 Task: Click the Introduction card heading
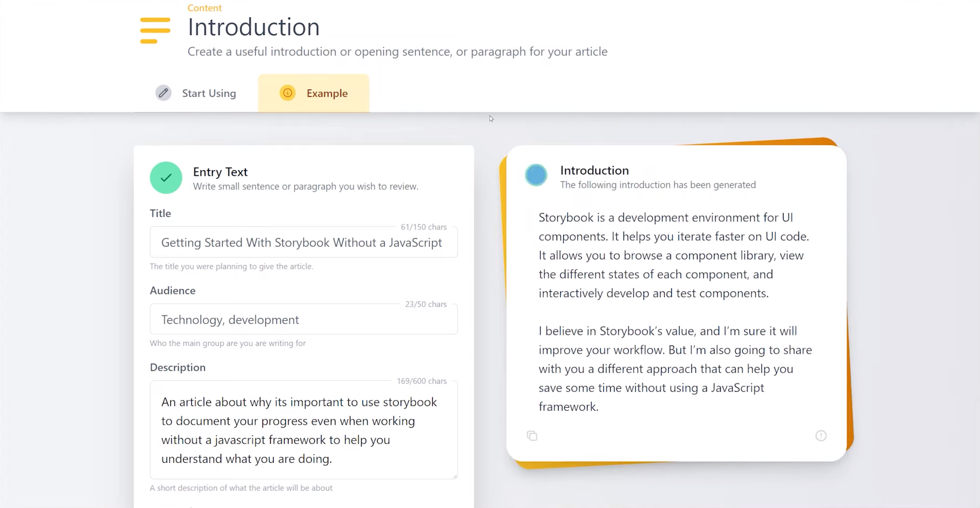pyautogui.click(x=594, y=170)
